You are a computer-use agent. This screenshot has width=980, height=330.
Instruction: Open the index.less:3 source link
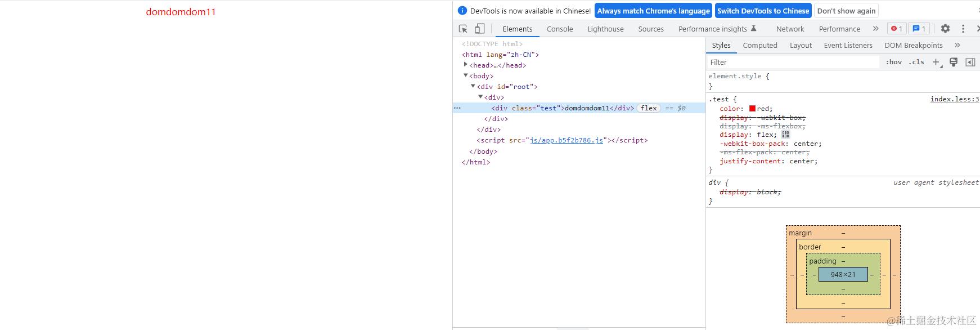click(x=955, y=99)
